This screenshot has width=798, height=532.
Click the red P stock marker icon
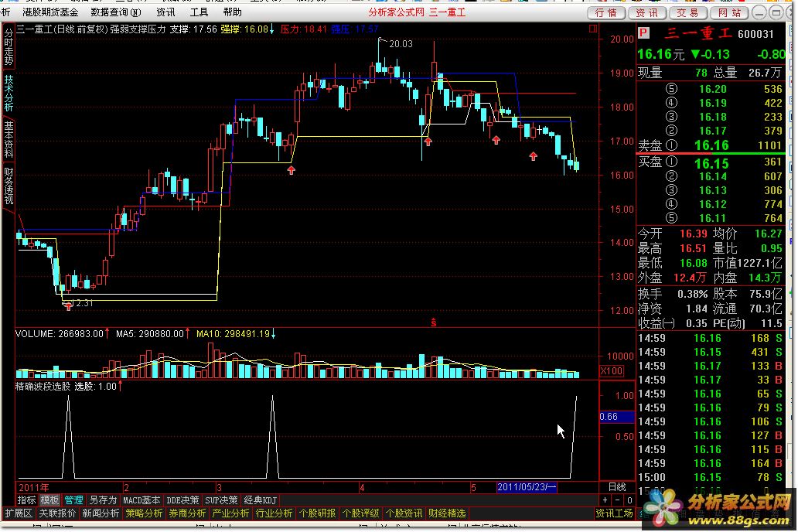(x=643, y=33)
